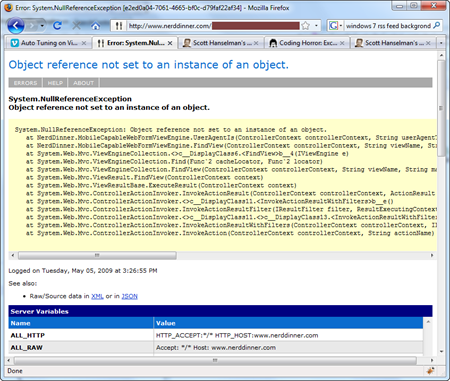450x381 pixels.
Task: Click the search magnifier icon
Action: point(436,25)
